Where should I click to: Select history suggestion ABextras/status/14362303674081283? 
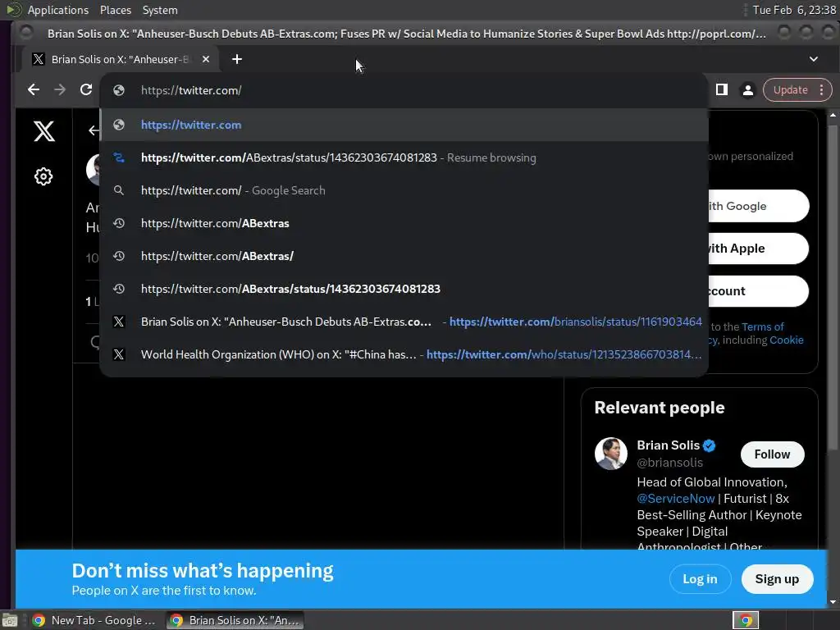pyautogui.click(x=404, y=289)
